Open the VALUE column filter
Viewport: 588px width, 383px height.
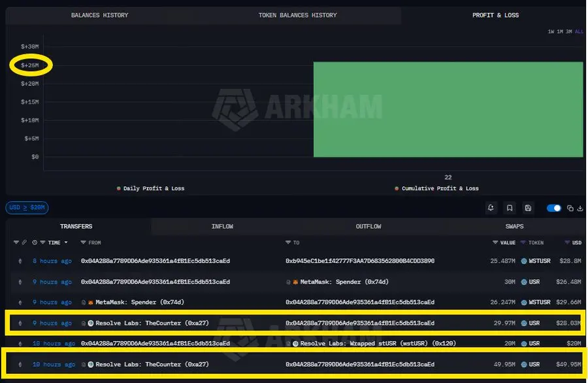[x=495, y=242]
